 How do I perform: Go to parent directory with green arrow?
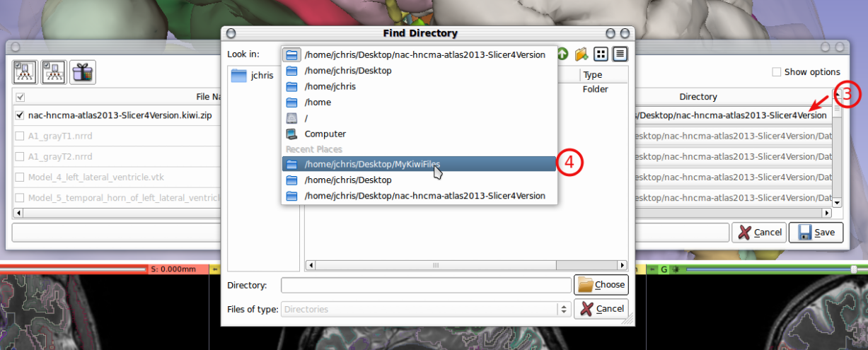pyautogui.click(x=562, y=54)
